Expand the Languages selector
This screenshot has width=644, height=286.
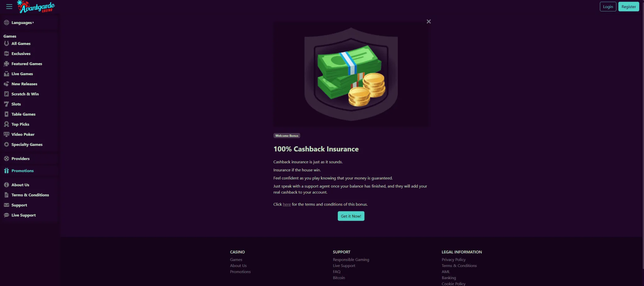tap(22, 23)
